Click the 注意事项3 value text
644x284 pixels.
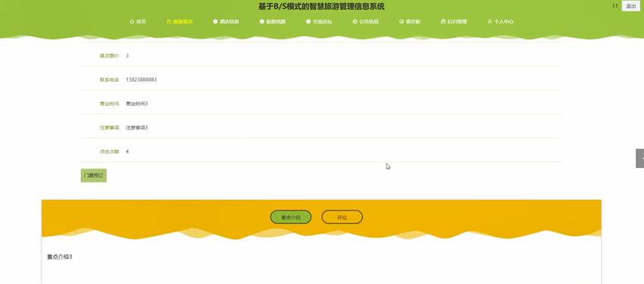(137, 128)
